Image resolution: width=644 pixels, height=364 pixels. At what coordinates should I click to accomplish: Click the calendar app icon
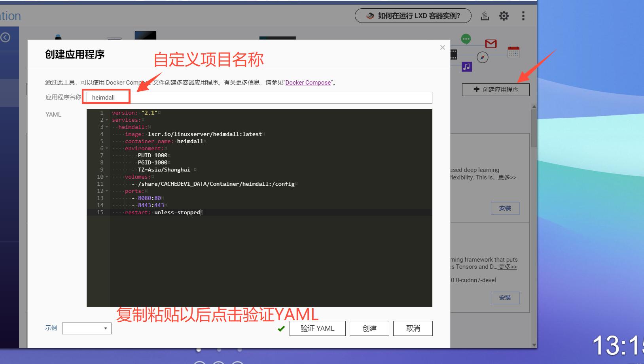pos(513,51)
